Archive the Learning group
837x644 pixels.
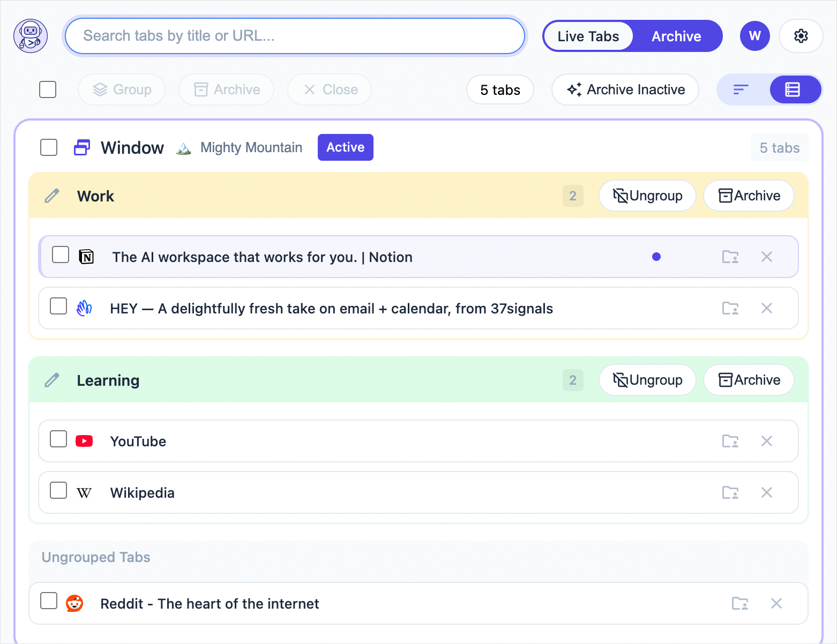point(749,380)
